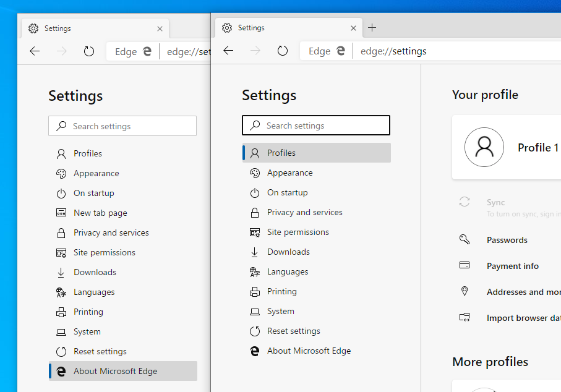This screenshot has width=561, height=392.
Task: Go back in the right Edge window
Action: click(228, 51)
